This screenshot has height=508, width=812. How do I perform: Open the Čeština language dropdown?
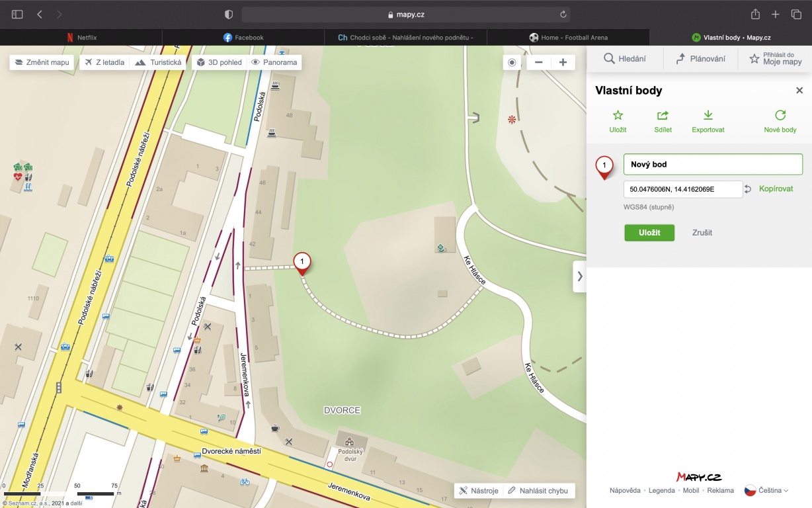coord(767,490)
